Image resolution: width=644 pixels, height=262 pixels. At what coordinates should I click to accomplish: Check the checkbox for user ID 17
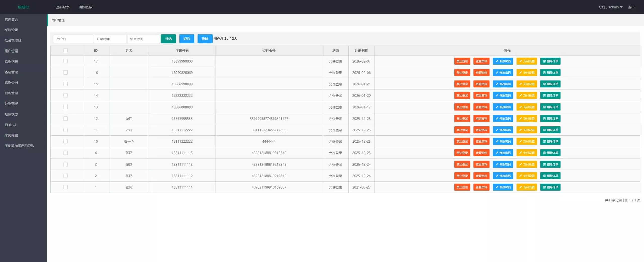[65, 61]
